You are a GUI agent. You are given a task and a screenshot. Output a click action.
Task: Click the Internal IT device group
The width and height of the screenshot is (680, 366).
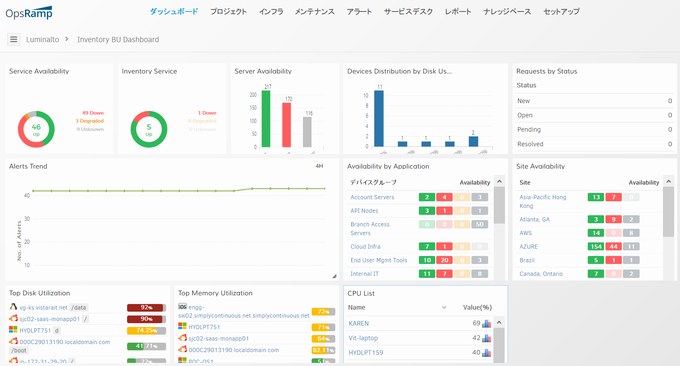(x=364, y=274)
